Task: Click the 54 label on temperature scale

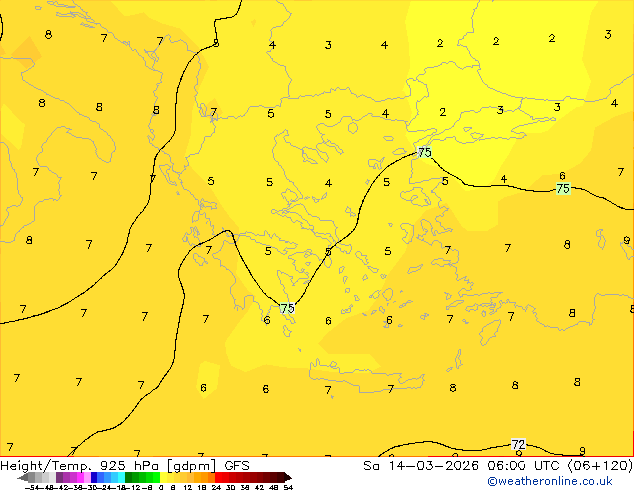Action: [288, 488]
